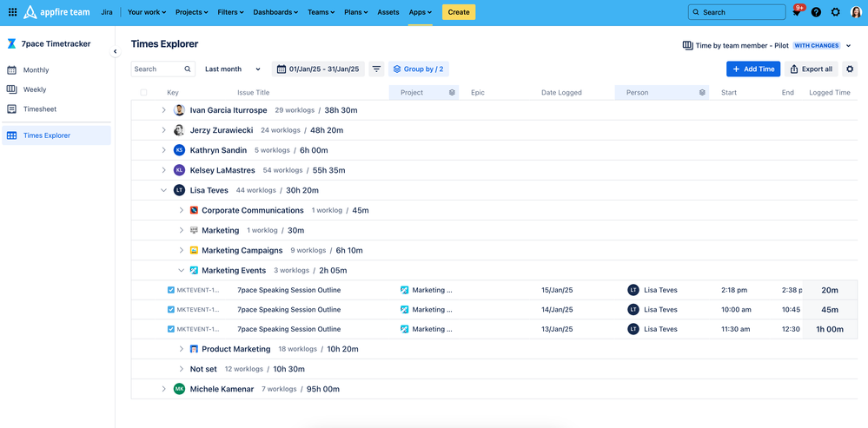Viewport: 868px width, 428px height.
Task: Toggle the 13/Jan/25 worklog checkbox
Action: click(x=171, y=329)
